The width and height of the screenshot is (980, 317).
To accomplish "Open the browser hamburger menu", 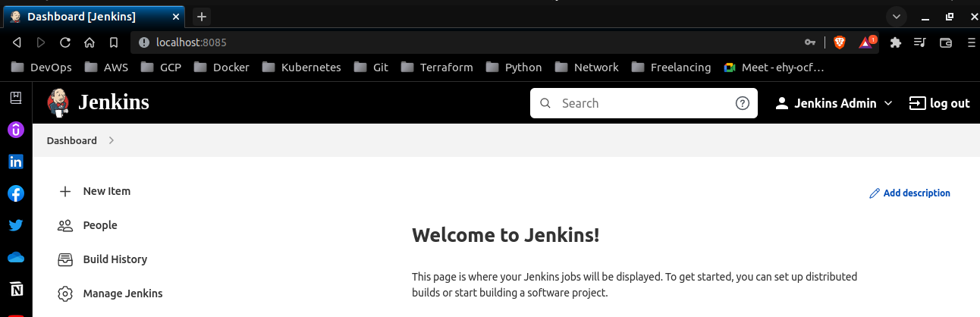I will (970, 42).
